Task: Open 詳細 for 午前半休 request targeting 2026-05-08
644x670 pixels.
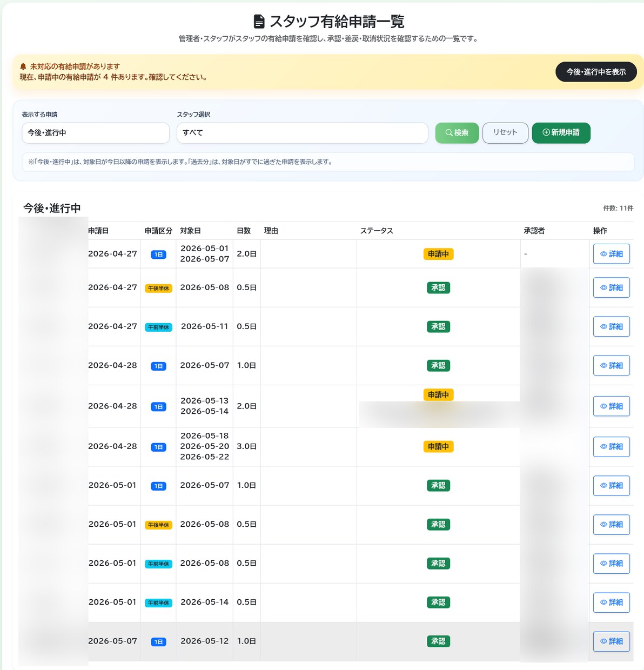Action: tap(612, 564)
